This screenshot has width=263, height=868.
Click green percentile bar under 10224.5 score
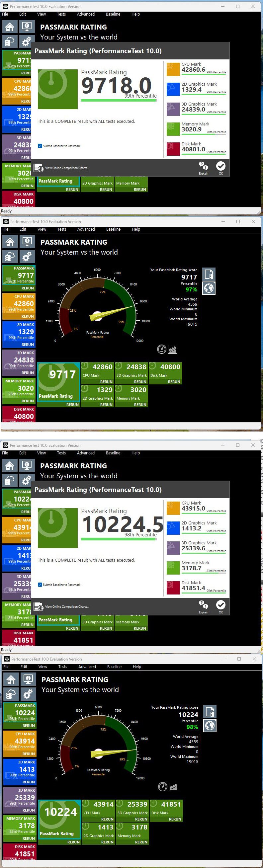point(119,539)
